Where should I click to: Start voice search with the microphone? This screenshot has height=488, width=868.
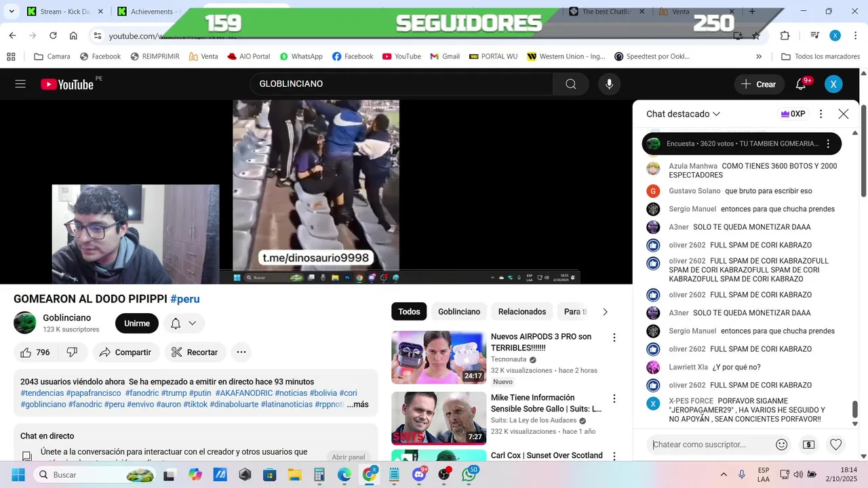(x=609, y=84)
